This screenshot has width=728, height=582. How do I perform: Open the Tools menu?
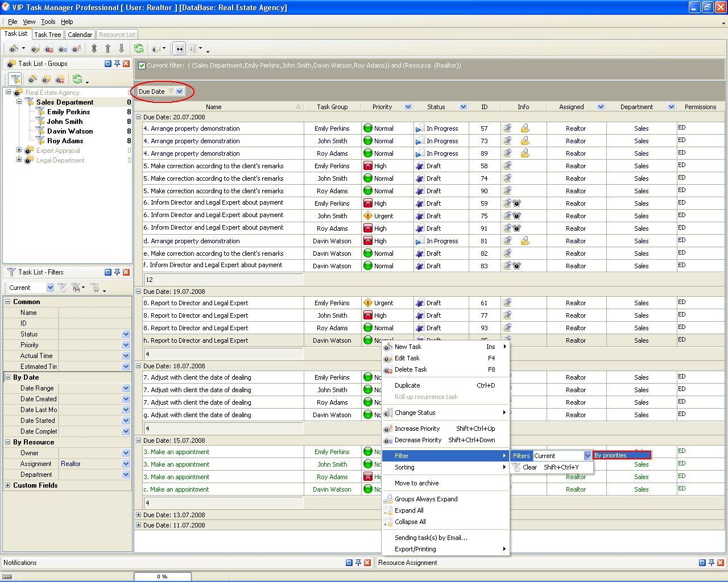[x=48, y=22]
